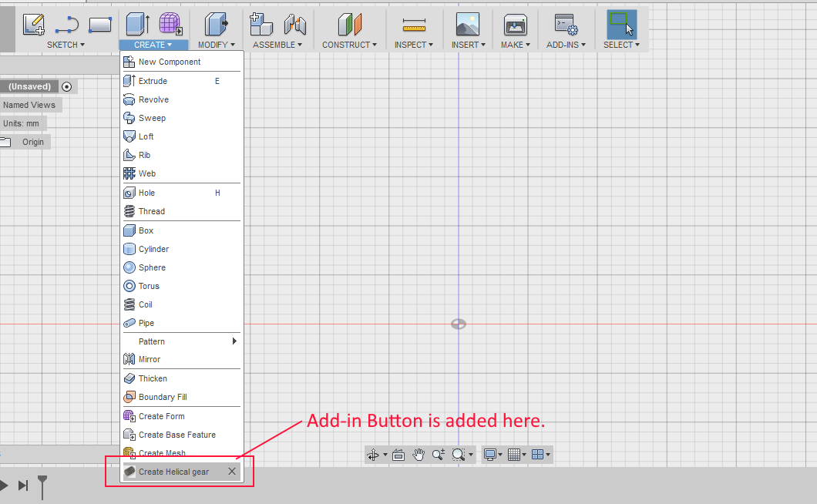Remove Create Helical gear with X button
The image size is (817, 504).
pyautogui.click(x=232, y=472)
